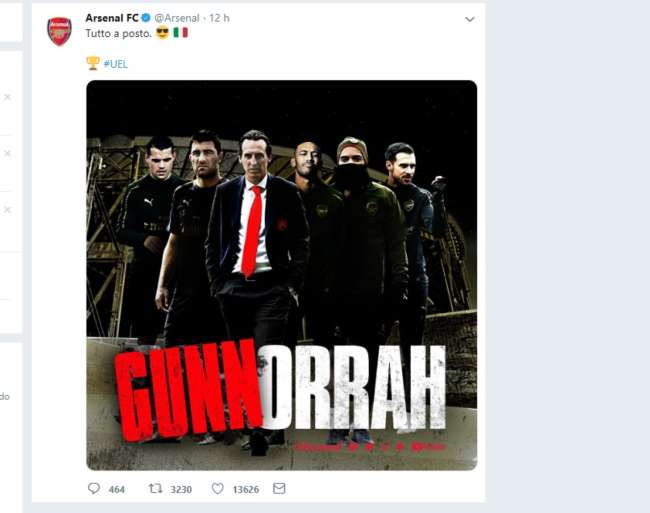This screenshot has height=513, width=650.
Task: Open the #UEL hashtag link
Action: [116, 64]
